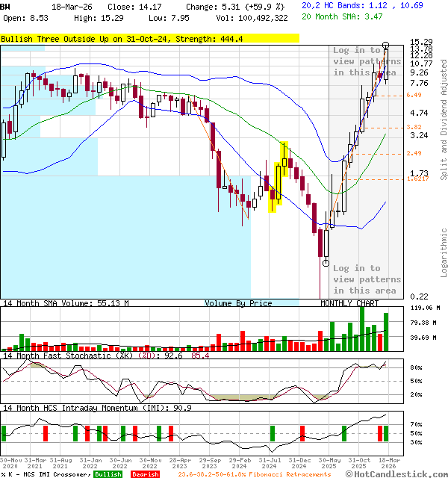Click the red Bearish legend badge
448x478 pixels.
coord(145,474)
